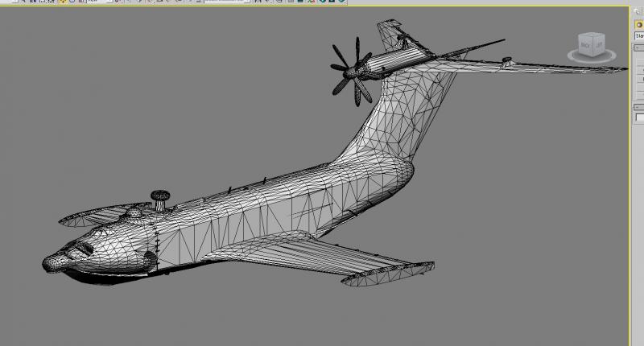Collapse the Object Type rollout
Viewport: 644px width, 346px height.
638,48
